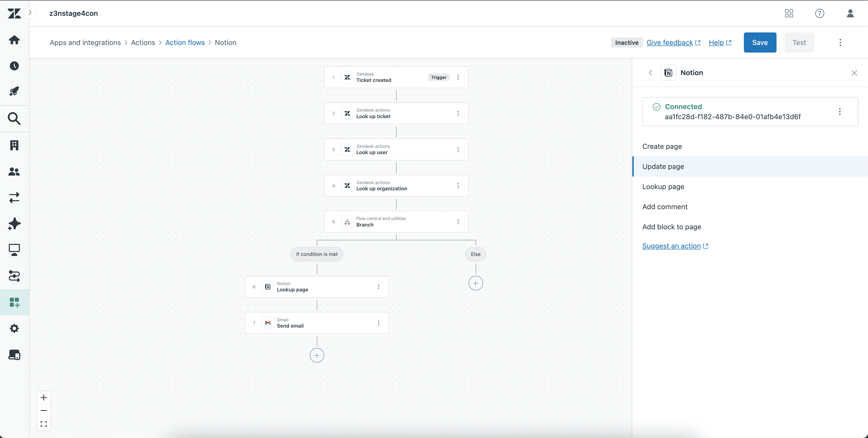Image resolution: width=868 pixels, height=438 pixels.
Task: Save the action flow
Action: click(760, 42)
